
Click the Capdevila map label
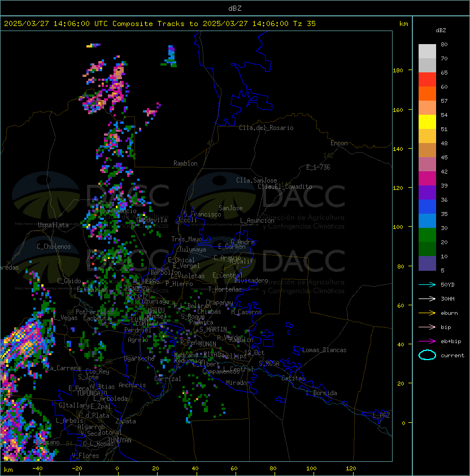point(151,220)
